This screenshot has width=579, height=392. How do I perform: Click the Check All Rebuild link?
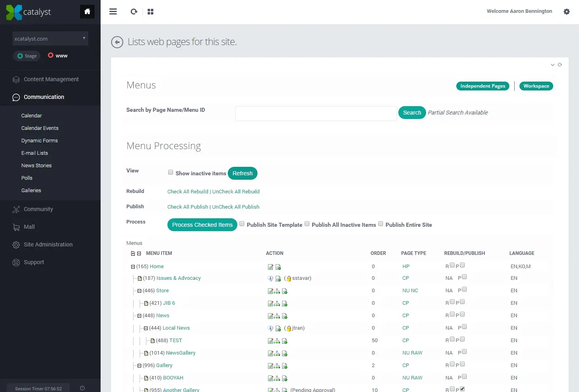[188, 192]
